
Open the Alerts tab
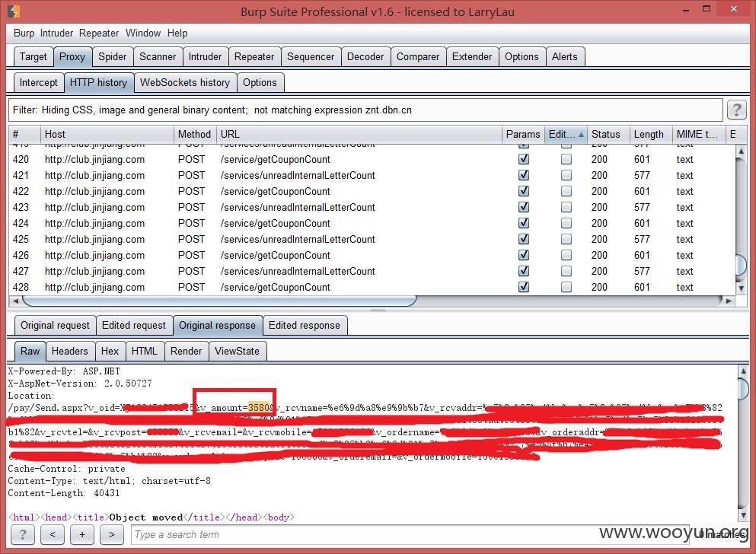pos(565,57)
